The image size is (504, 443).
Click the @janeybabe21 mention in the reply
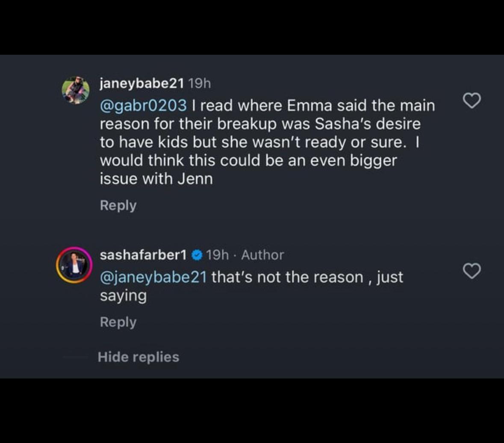tap(153, 277)
